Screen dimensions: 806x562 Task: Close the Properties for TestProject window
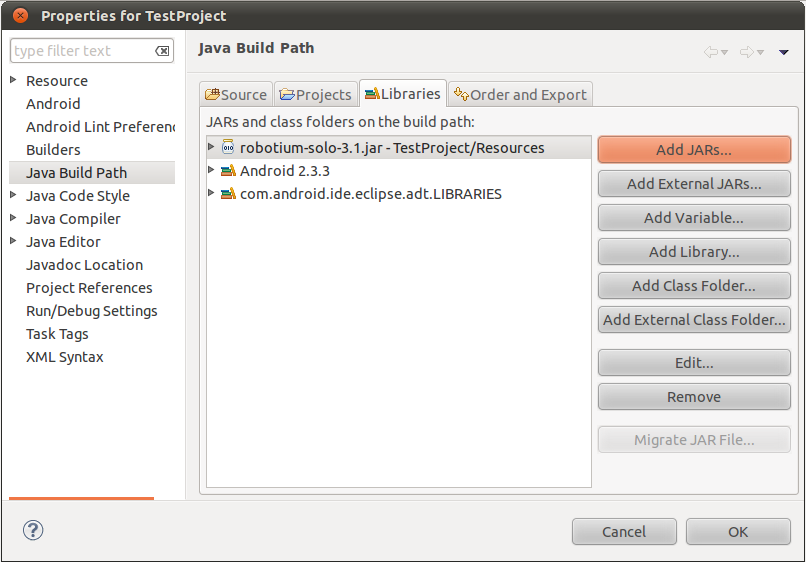[20, 15]
